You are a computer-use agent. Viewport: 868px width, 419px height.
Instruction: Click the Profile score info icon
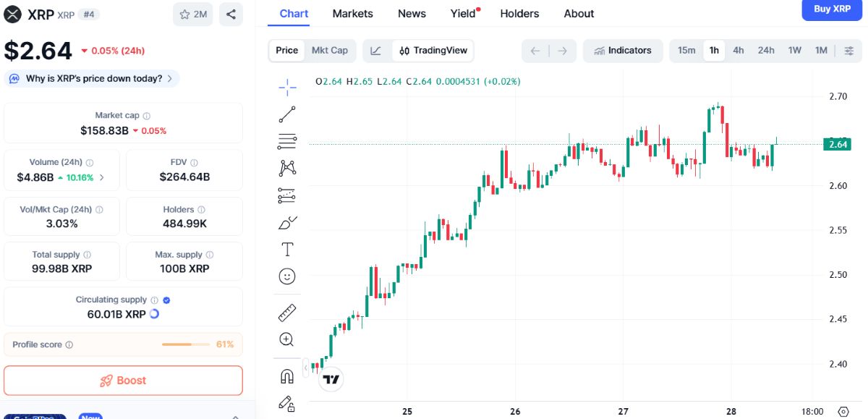pyautogui.click(x=69, y=345)
